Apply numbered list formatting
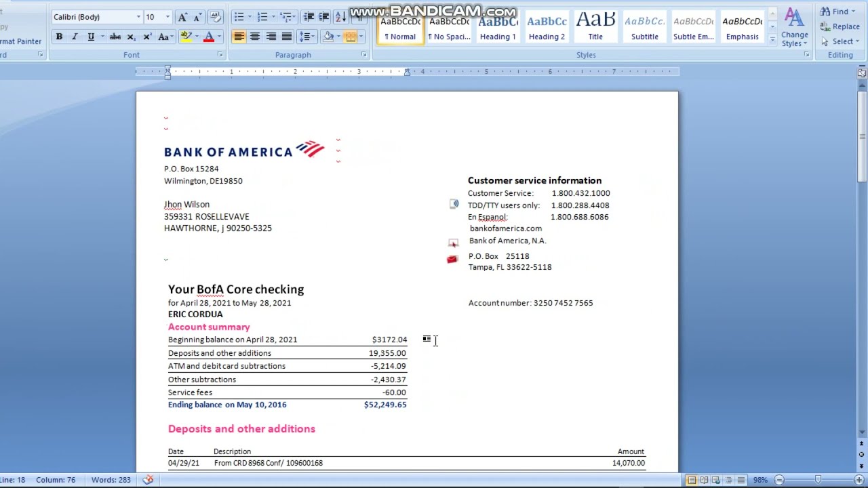This screenshot has height=488, width=868. coord(262,17)
